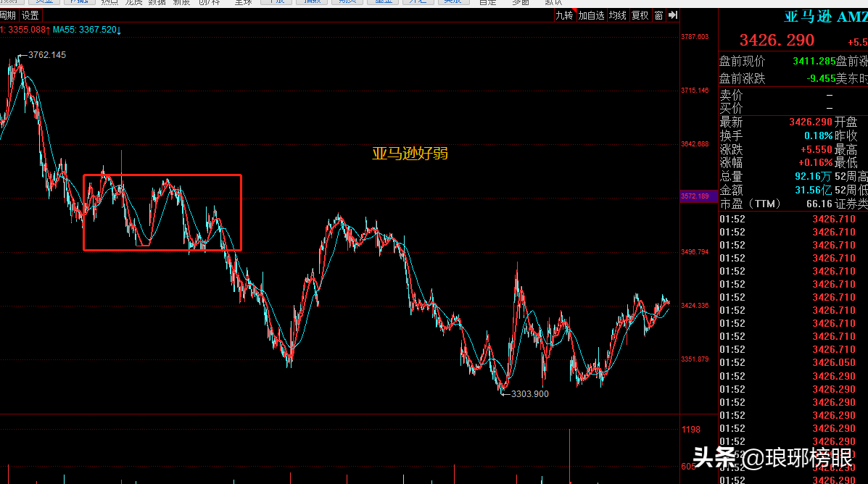
Task: Select the 金额 31.56亿 amount value
Action: (813, 190)
